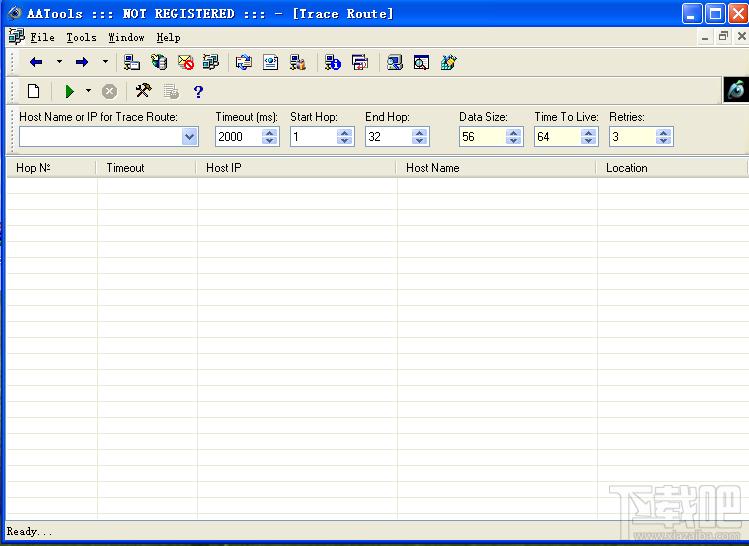Decrease the Start Hop value with down arrow

pyautogui.click(x=344, y=141)
